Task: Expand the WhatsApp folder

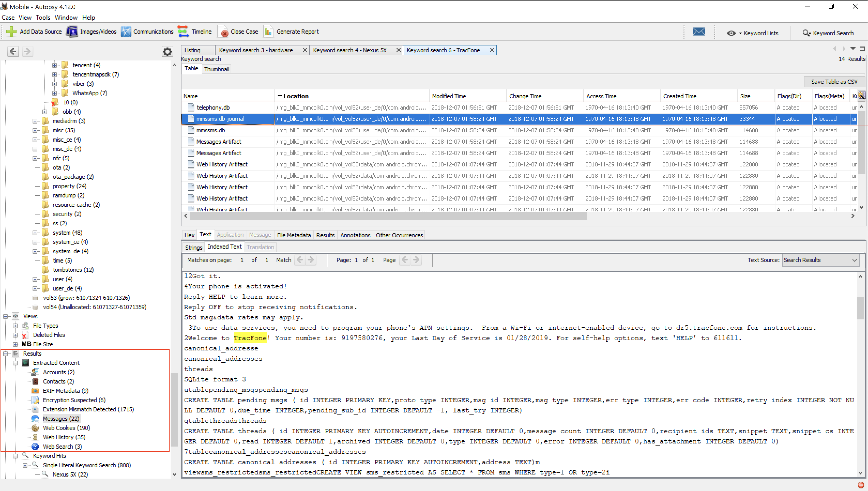Action: click(55, 93)
